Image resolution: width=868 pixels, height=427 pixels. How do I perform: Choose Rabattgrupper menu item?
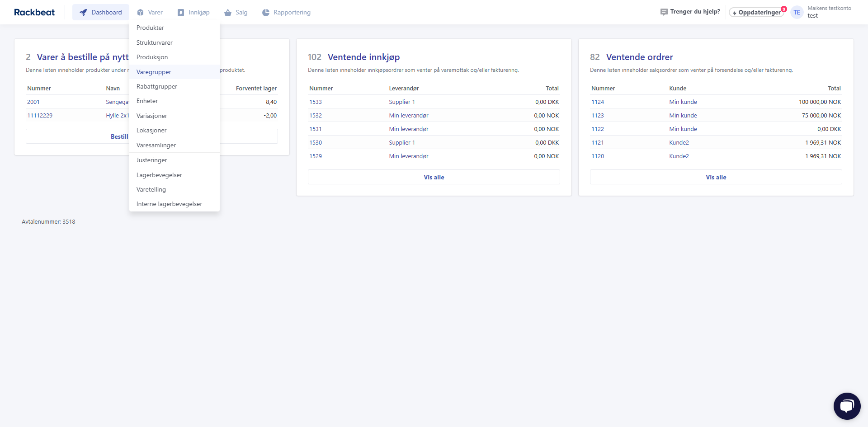click(175, 86)
